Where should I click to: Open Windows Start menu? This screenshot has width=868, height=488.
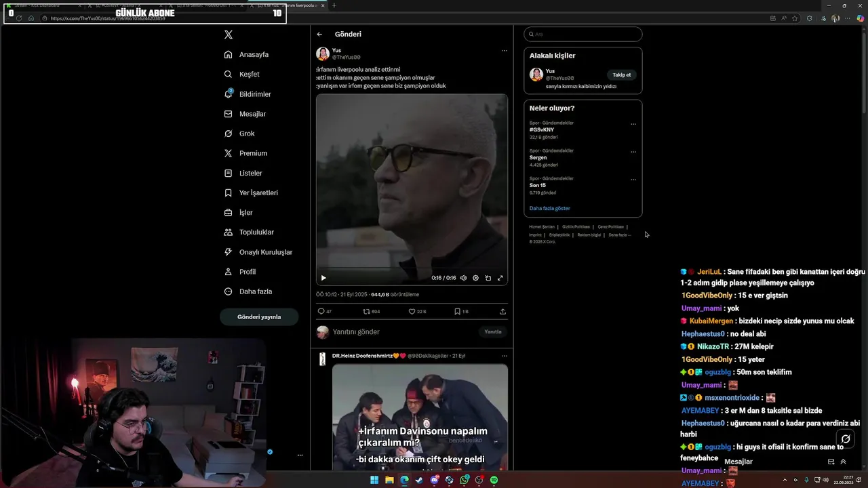[x=374, y=480]
